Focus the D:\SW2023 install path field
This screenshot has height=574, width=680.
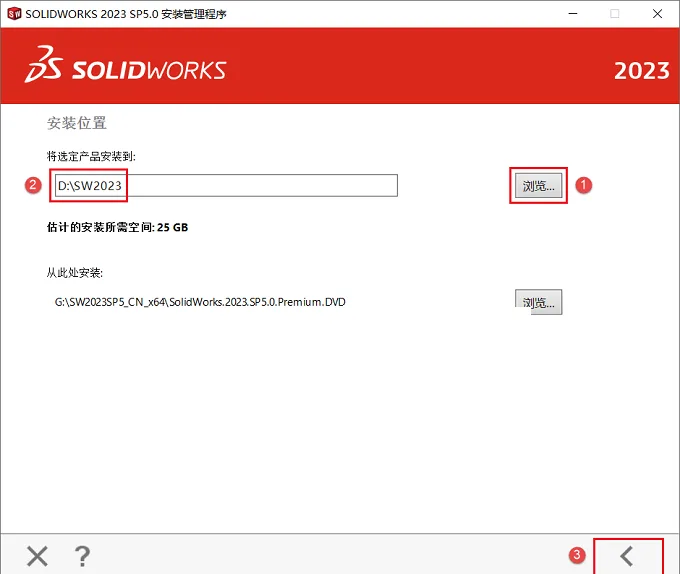(x=226, y=186)
